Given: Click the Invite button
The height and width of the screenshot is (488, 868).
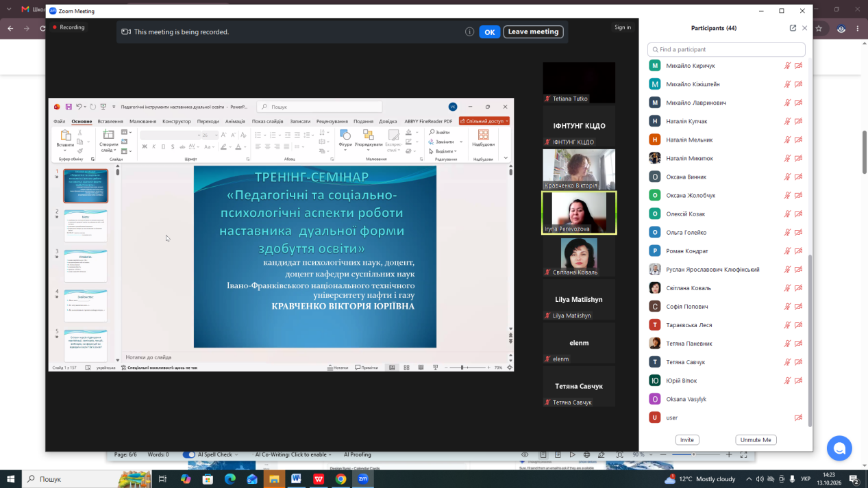Looking at the screenshot, I should click(687, 440).
